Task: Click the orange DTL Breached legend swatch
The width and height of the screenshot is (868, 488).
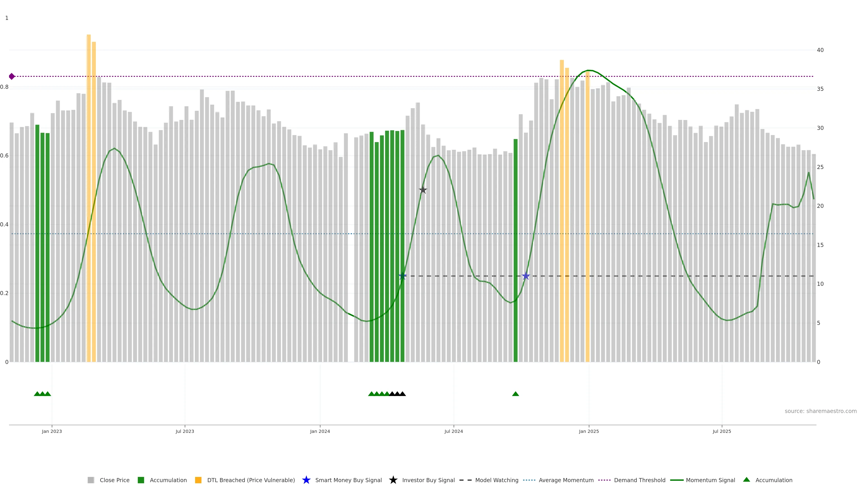Action: click(x=198, y=480)
